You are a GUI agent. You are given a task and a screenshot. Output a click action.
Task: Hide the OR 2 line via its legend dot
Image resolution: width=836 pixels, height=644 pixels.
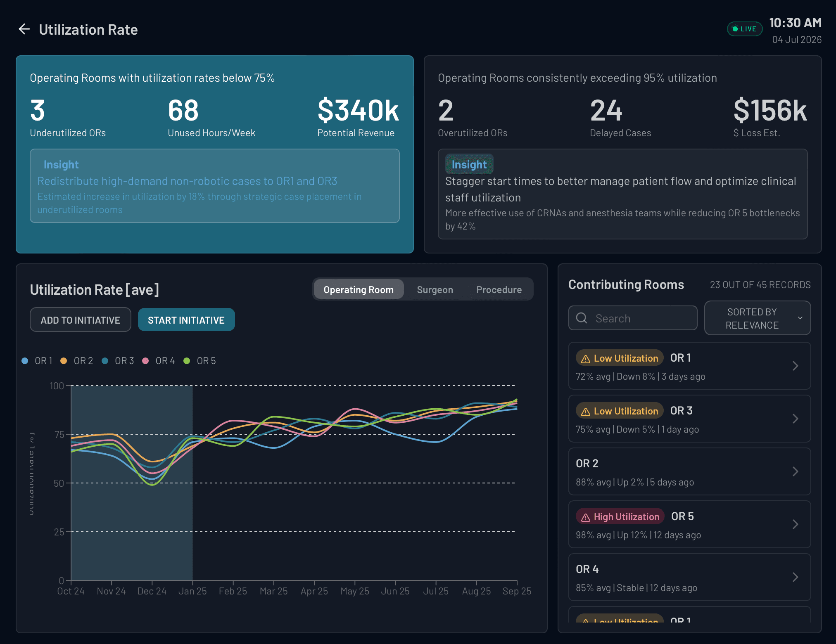64,360
